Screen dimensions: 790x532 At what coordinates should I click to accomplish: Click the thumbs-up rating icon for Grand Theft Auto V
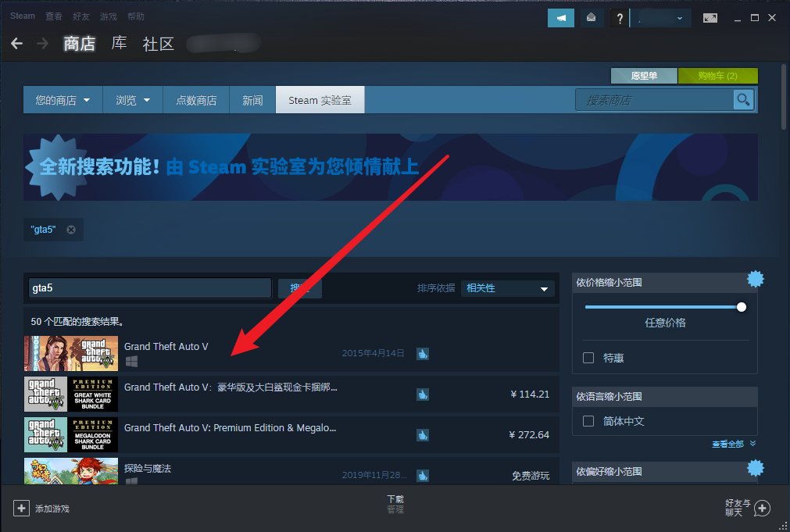pyautogui.click(x=422, y=354)
